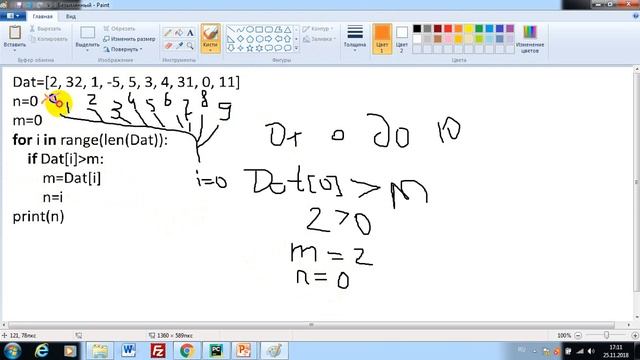The width and height of the screenshot is (640, 360).
Task: Click the zoom in plus button
Action: coord(635,336)
